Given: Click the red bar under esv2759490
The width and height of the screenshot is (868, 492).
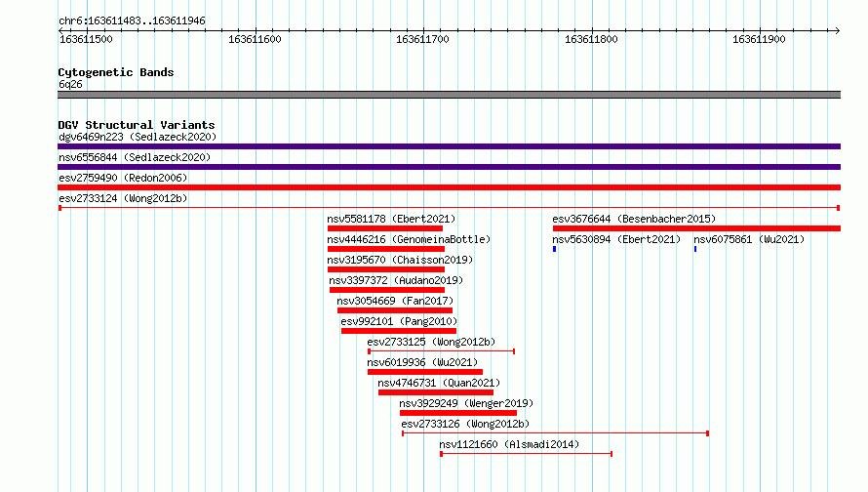Looking at the screenshot, I should (449, 187).
